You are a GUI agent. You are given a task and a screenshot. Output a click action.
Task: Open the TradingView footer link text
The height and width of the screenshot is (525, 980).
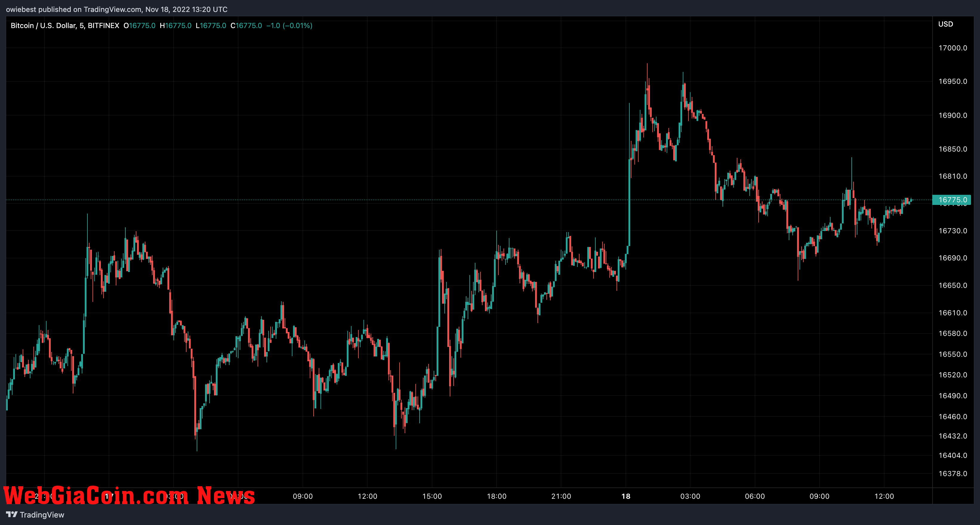coord(42,515)
